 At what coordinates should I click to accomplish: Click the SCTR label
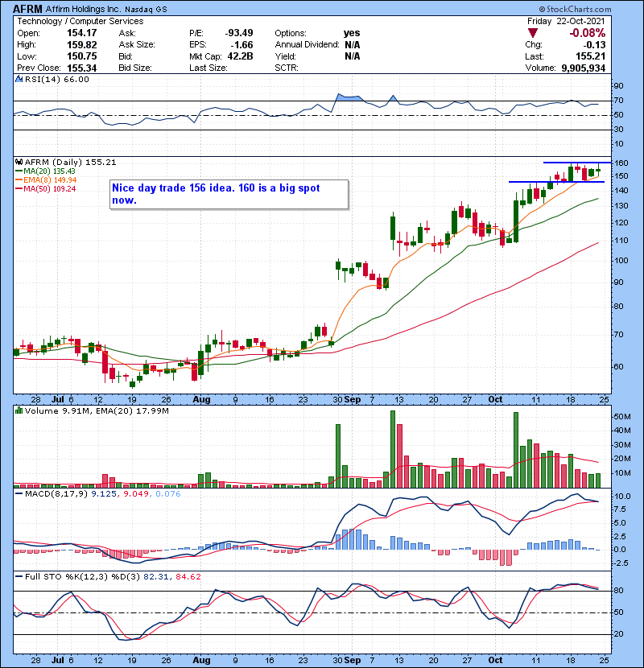pyautogui.click(x=287, y=68)
